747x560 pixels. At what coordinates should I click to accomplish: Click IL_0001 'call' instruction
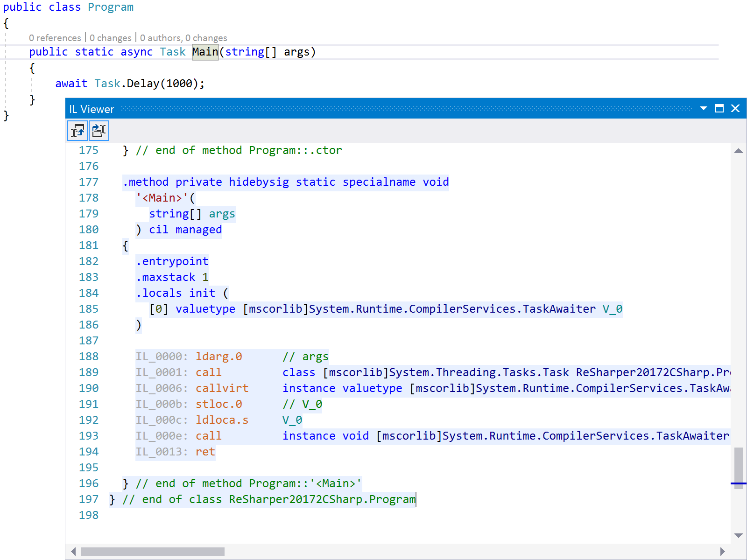209,372
